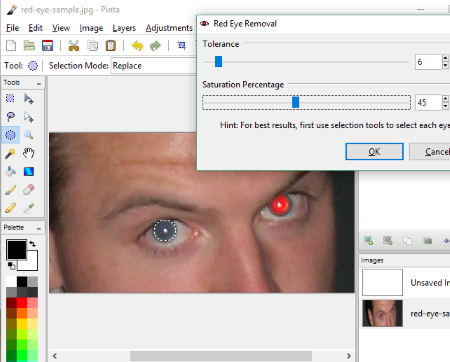Screen dimensions: 450x362
Task: Select the Move Selection tool
Action: coord(29,117)
